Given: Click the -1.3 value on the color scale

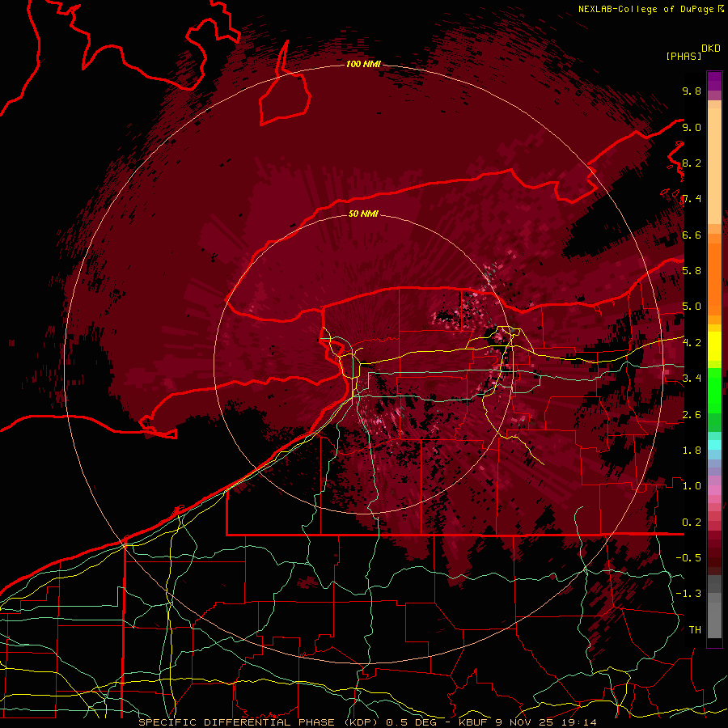Looking at the screenshot, I should 688,594.
